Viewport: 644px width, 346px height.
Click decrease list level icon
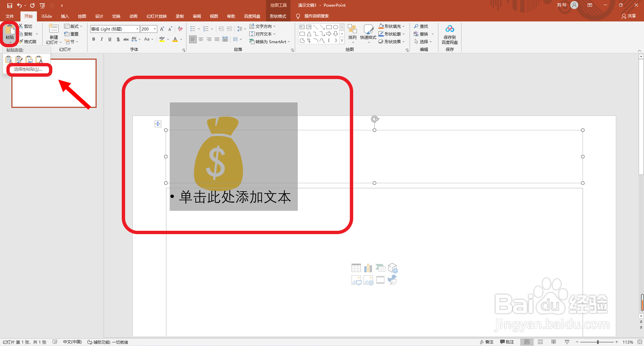tap(221, 29)
